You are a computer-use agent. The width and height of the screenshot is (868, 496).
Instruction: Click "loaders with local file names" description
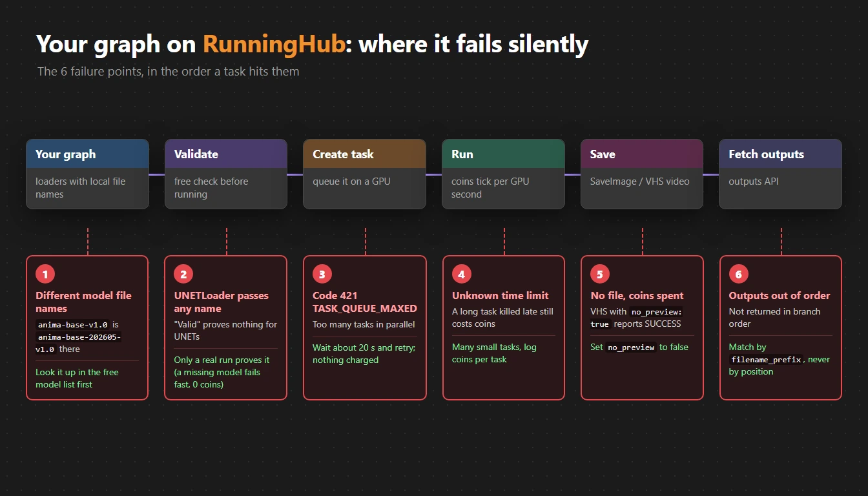pos(81,188)
